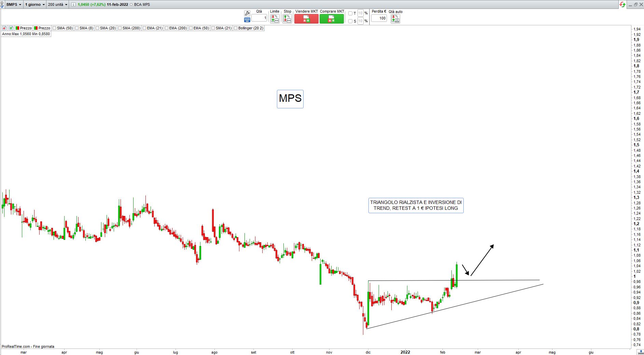Viewport: 644px width, 355px height.
Task: Toggle the SMA (8) checkbox
Action: (x=77, y=28)
